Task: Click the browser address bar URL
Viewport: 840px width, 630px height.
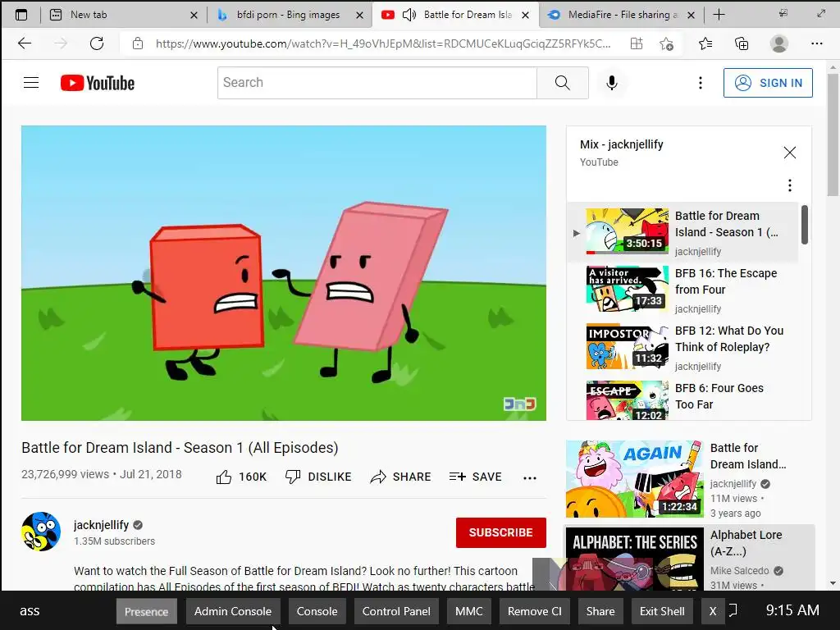Action: click(383, 43)
